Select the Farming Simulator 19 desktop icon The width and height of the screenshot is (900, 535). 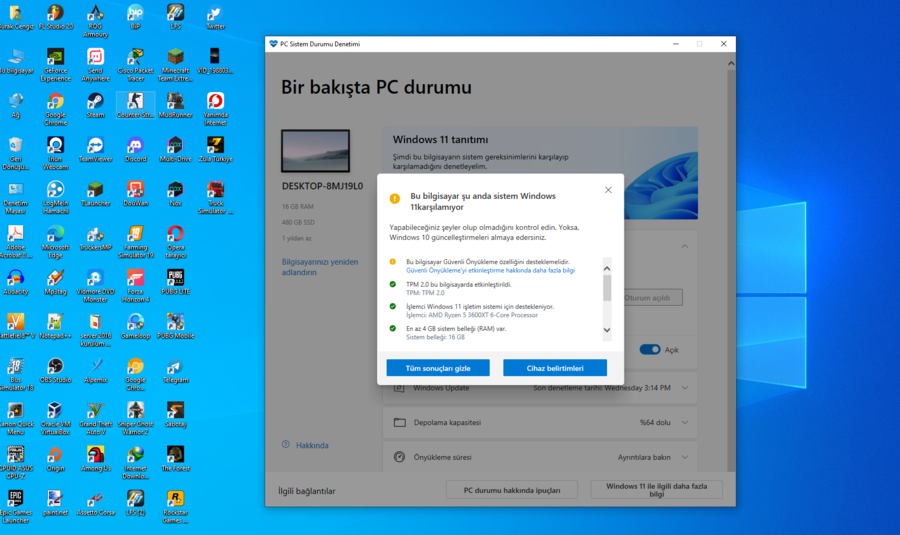[x=135, y=242]
